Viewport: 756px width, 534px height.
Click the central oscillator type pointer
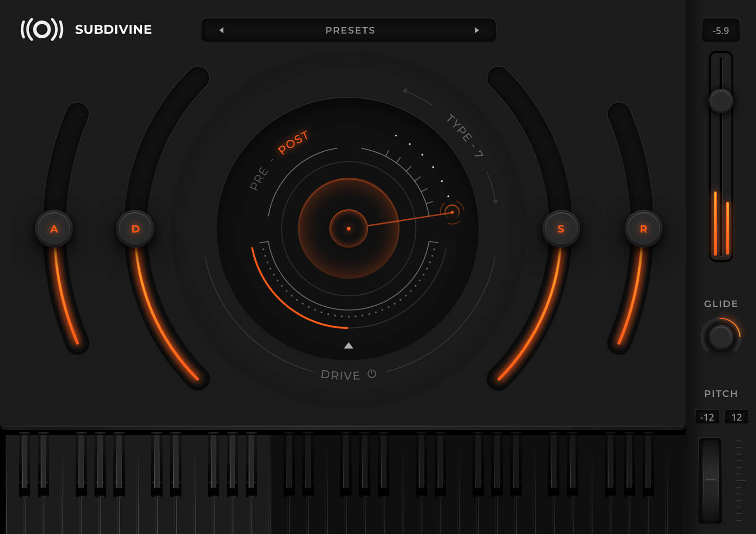tap(349, 228)
